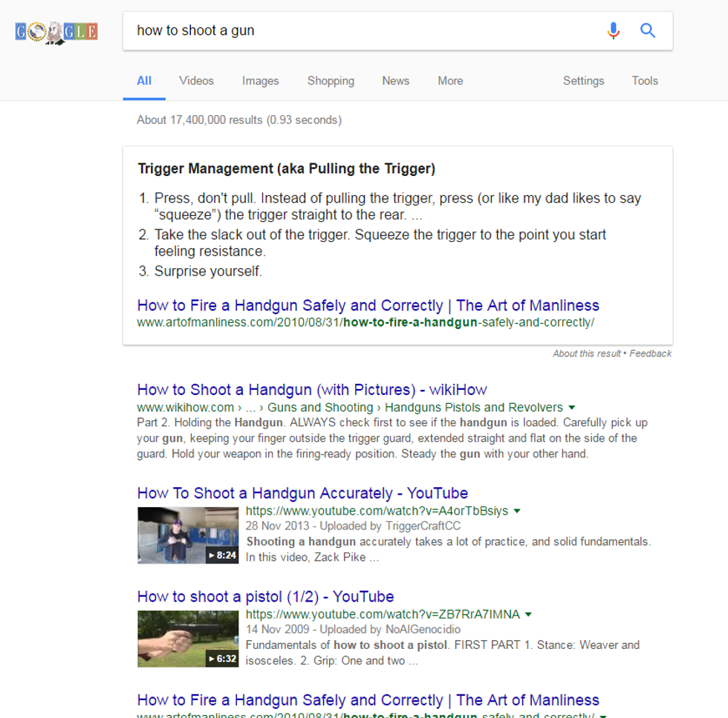Switch to the Videos tab
Viewport: 728px width, 718px height.
pyautogui.click(x=196, y=81)
